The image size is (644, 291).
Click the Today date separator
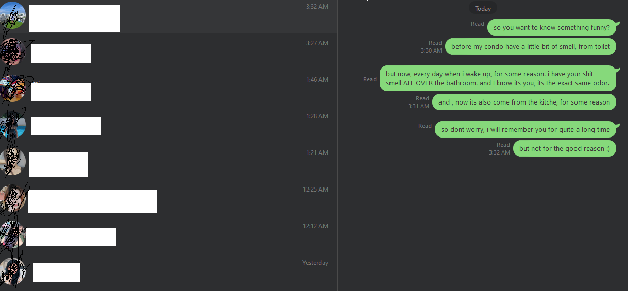tap(483, 9)
